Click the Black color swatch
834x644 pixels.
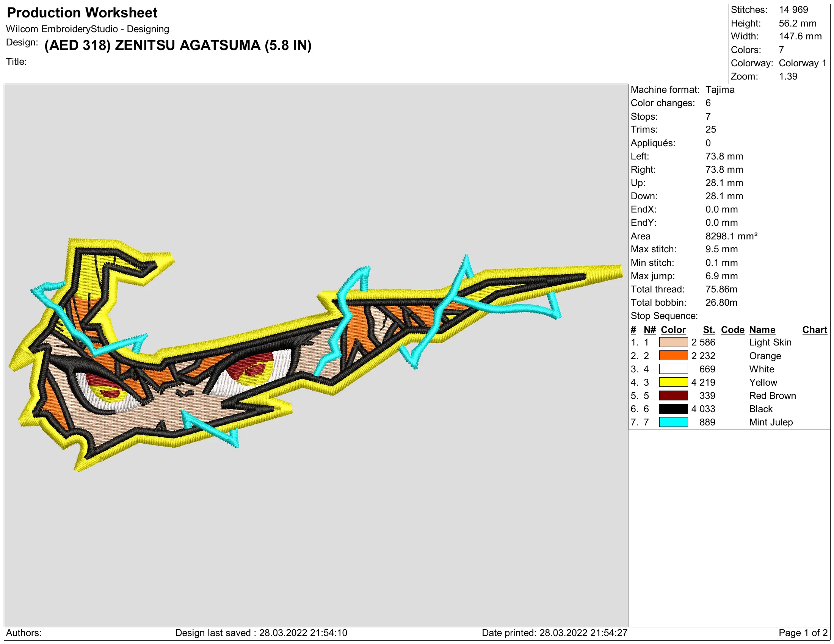click(x=673, y=409)
